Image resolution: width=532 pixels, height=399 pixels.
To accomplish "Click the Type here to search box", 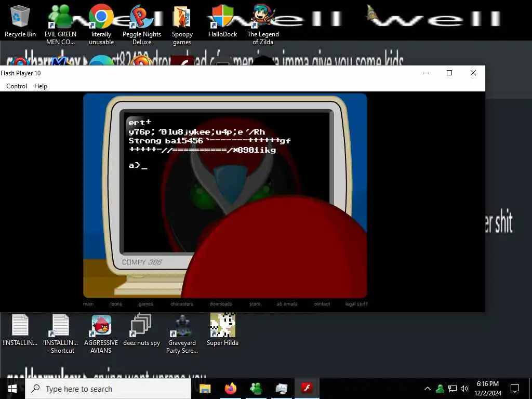I will click(108, 389).
